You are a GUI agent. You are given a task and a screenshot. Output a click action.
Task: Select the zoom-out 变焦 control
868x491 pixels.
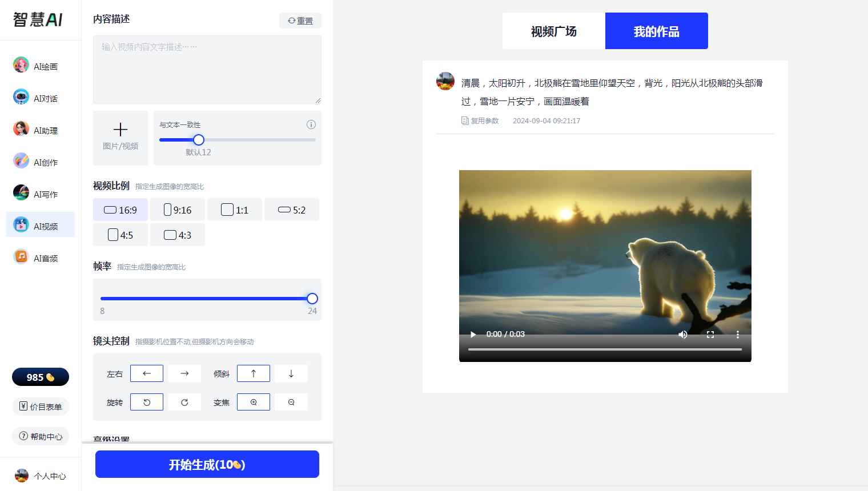[x=291, y=401]
